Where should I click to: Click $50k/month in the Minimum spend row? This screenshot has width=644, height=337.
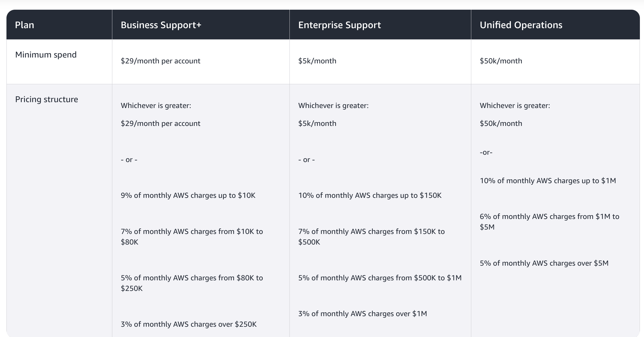pyautogui.click(x=501, y=61)
